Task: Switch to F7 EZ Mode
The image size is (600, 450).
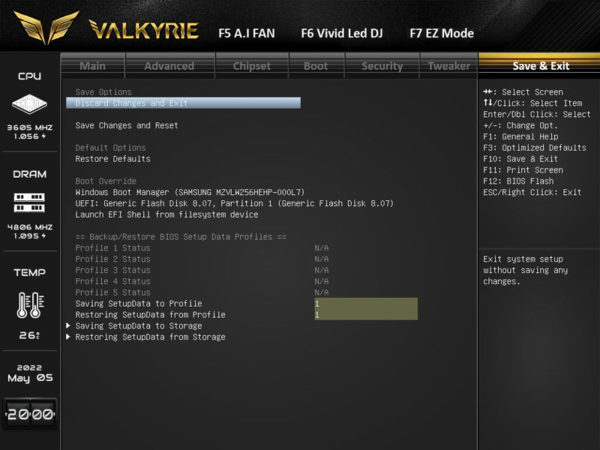Action: click(441, 32)
